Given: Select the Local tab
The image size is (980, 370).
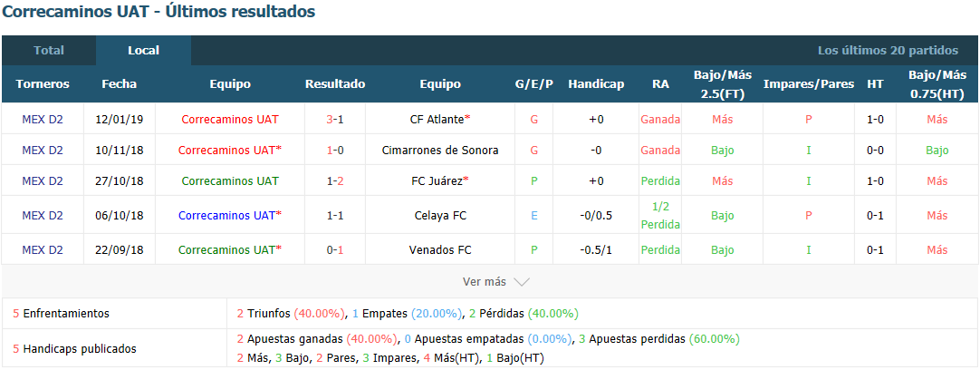Looking at the screenshot, I should pos(144,51).
